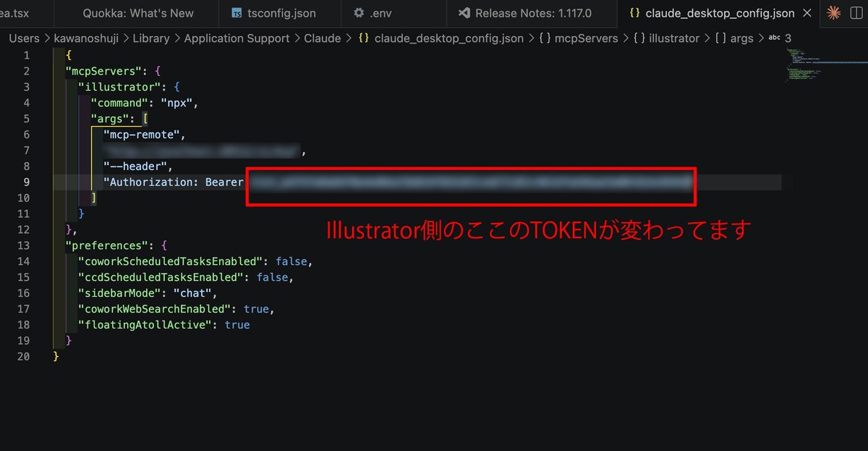Click the true value on line 18
The image size is (868, 451).
237,325
